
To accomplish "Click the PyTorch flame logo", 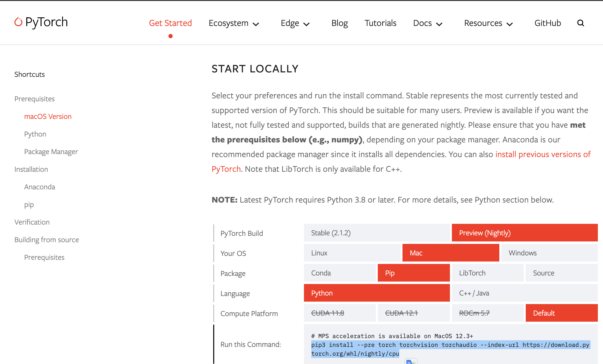I will coord(18,22).
